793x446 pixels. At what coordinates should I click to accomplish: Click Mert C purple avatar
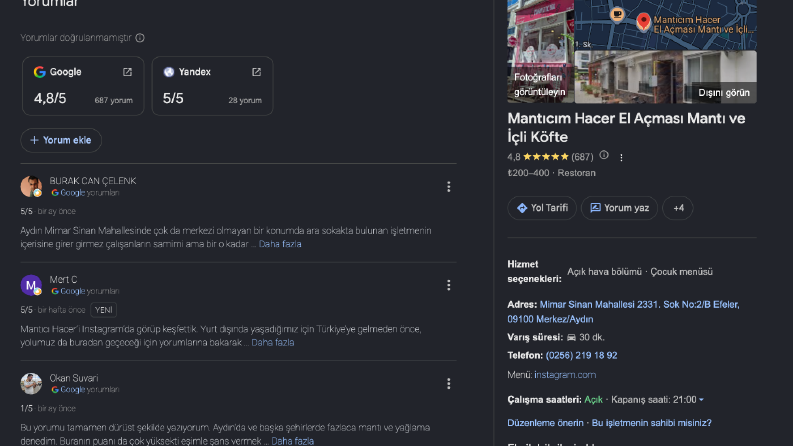(31, 285)
